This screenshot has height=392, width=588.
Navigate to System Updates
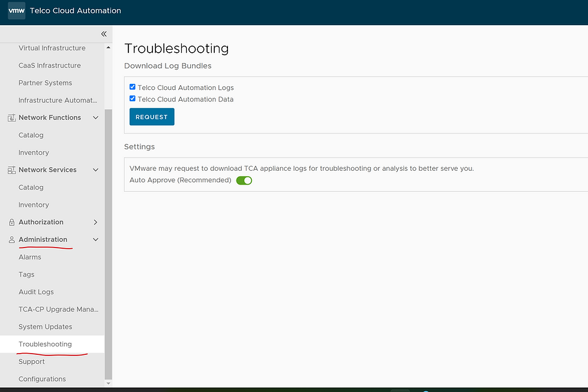(x=46, y=326)
